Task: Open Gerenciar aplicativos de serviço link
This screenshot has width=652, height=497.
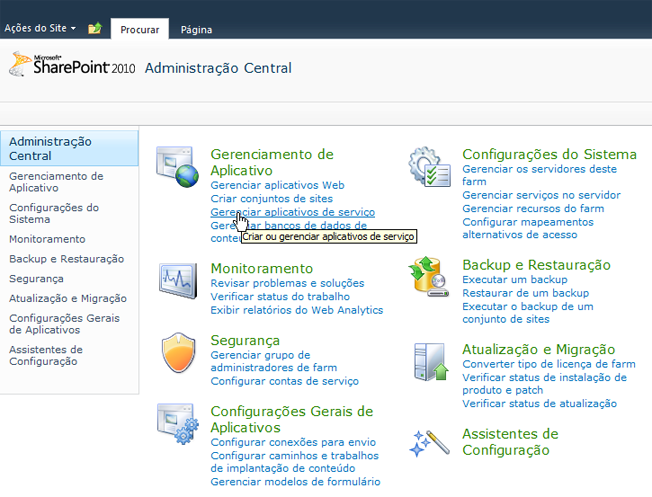Action: point(292,212)
